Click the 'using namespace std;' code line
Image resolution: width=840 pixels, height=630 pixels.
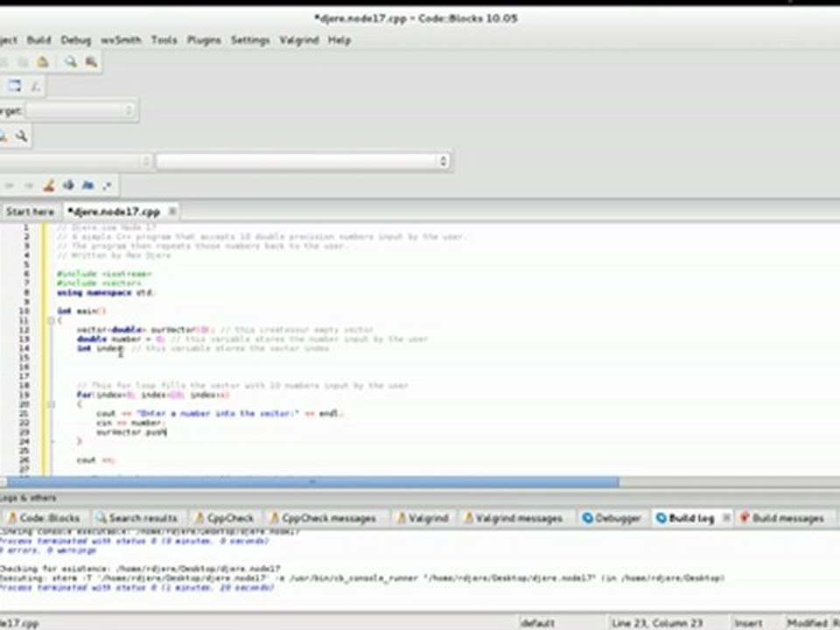106,292
